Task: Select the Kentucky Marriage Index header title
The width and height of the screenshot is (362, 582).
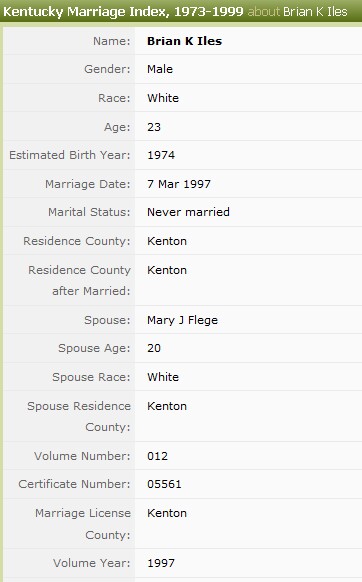Action: pos(123,12)
